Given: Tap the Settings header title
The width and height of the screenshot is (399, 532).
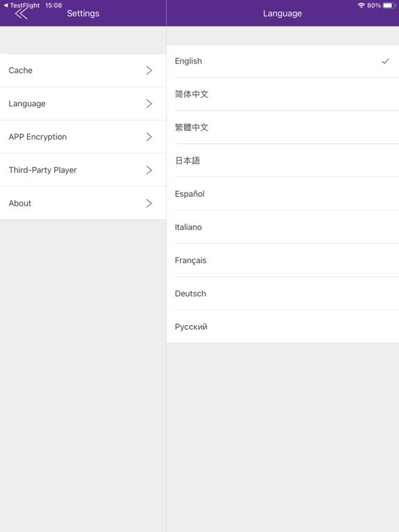Looking at the screenshot, I should click(83, 14).
